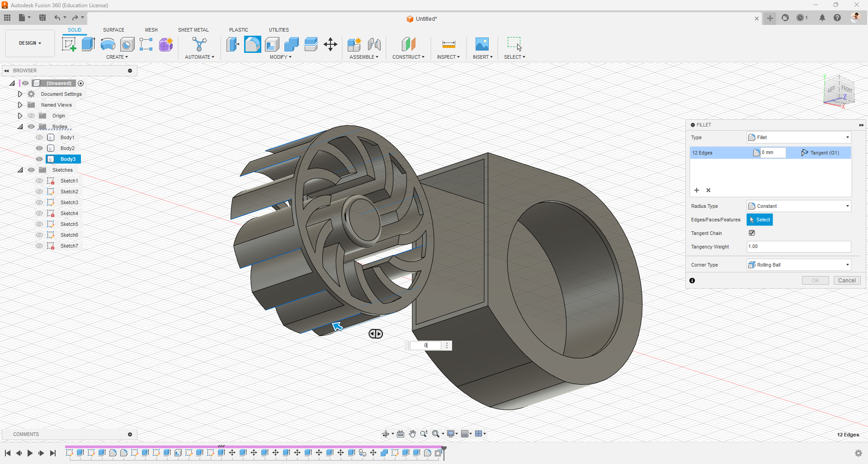Image resolution: width=868 pixels, height=464 pixels.
Task: Switch to the SURFACE tab
Action: coord(113,30)
